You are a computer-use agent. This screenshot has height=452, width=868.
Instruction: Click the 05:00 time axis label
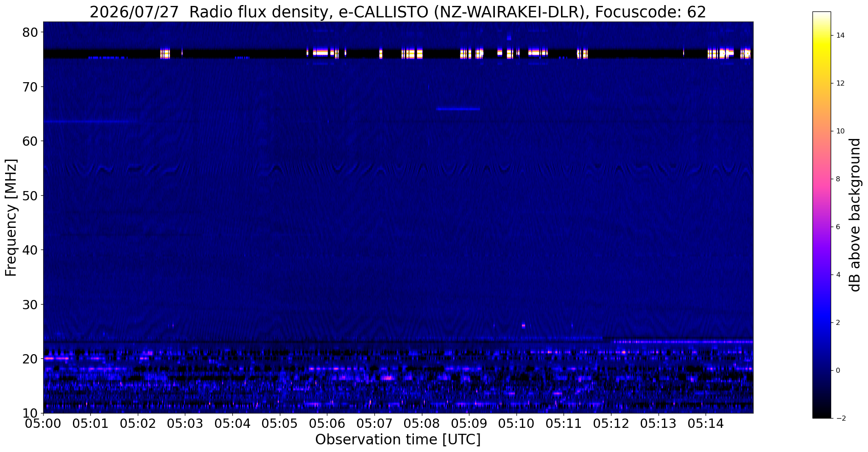[x=43, y=424]
